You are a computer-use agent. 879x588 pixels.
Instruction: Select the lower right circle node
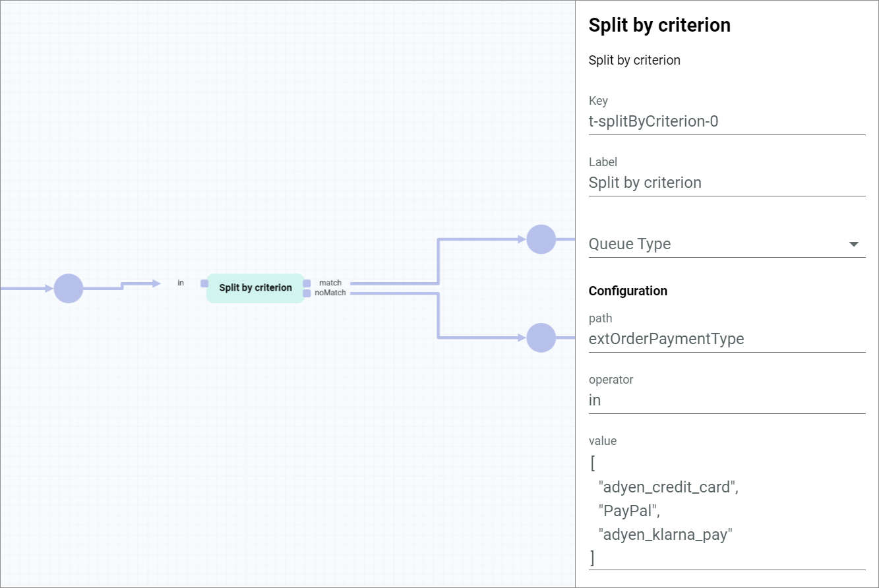[541, 338]
